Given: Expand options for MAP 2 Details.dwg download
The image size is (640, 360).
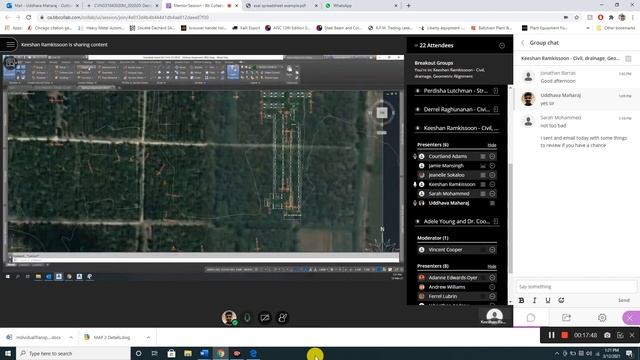Looking at the screenshot, I should pyautogui.click(x=148, y=338).
